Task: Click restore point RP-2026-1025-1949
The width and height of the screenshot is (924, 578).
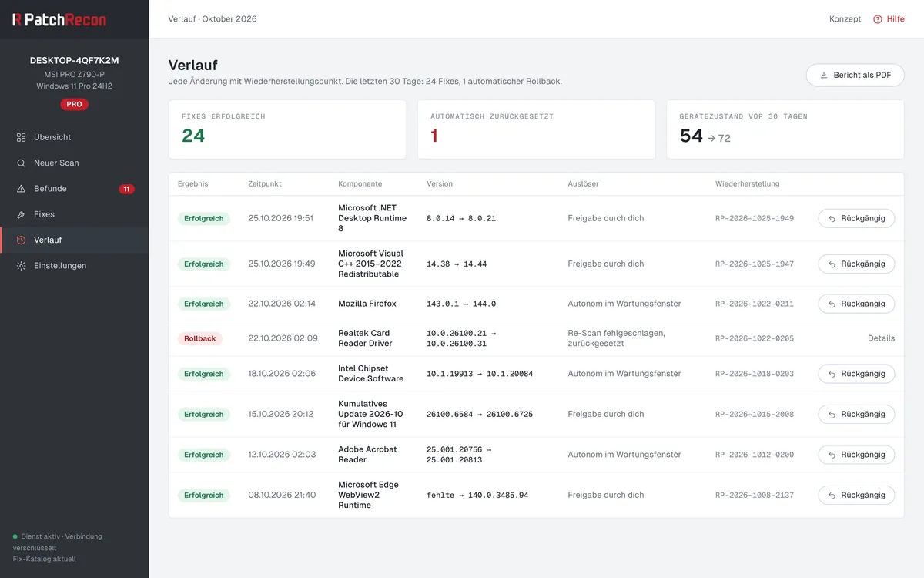Action: 755,219
